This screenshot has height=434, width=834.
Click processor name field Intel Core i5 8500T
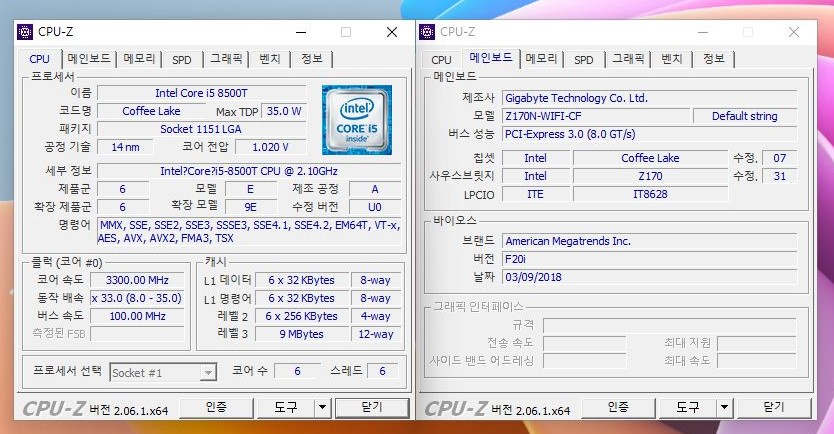[202, 93]
